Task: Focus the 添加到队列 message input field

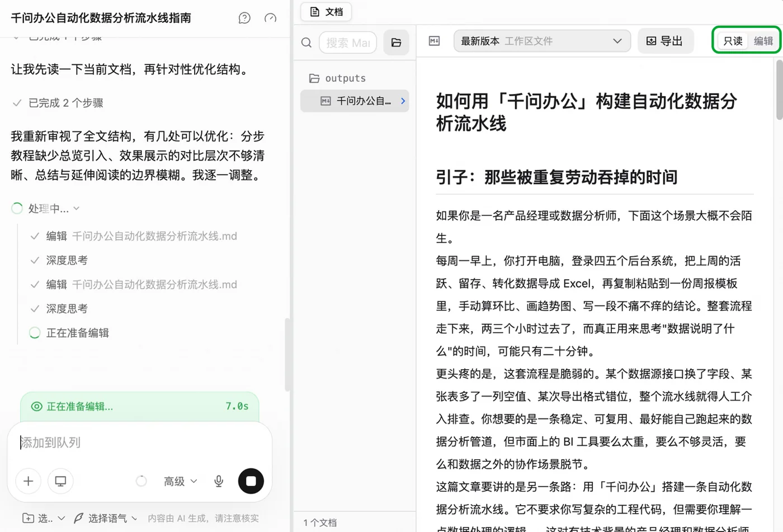Action: pos(140,442)
